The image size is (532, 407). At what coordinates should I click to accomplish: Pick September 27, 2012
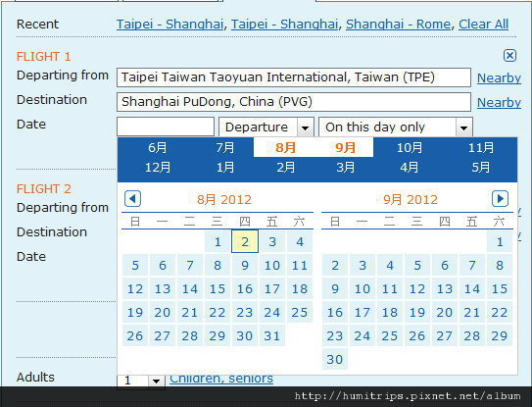(x=445, y=336)
